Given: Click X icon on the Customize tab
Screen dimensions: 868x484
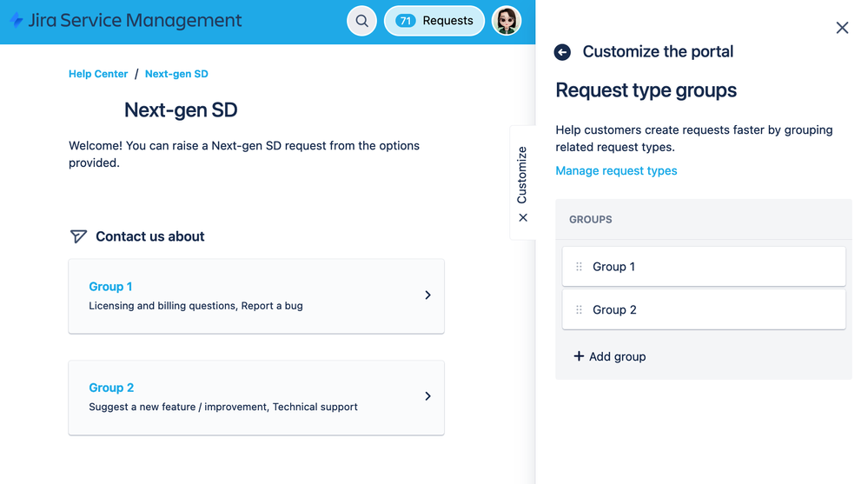Looking at the screenshot, I should click(523, 217).
